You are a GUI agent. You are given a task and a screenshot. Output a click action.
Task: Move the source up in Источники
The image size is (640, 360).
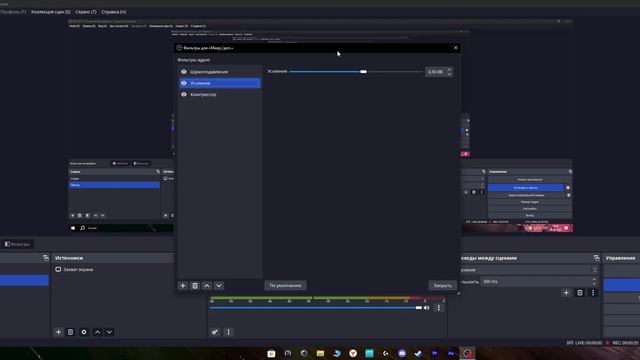pos(98,332)
